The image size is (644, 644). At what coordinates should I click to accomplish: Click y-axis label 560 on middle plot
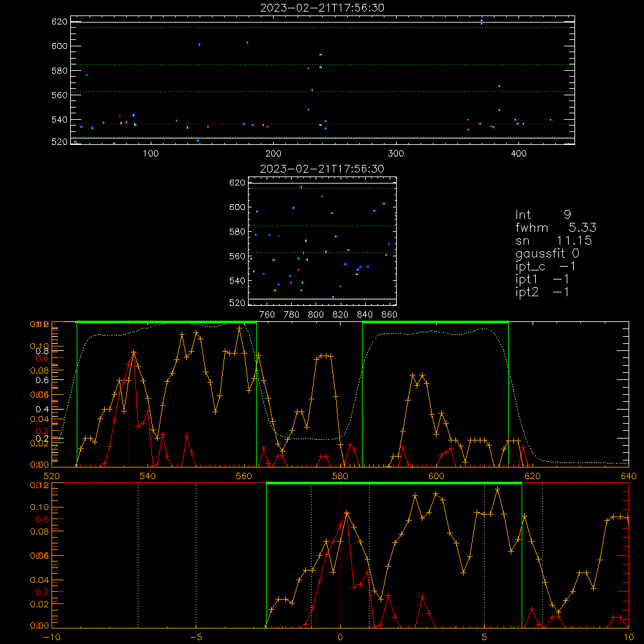tap(238, 256)
